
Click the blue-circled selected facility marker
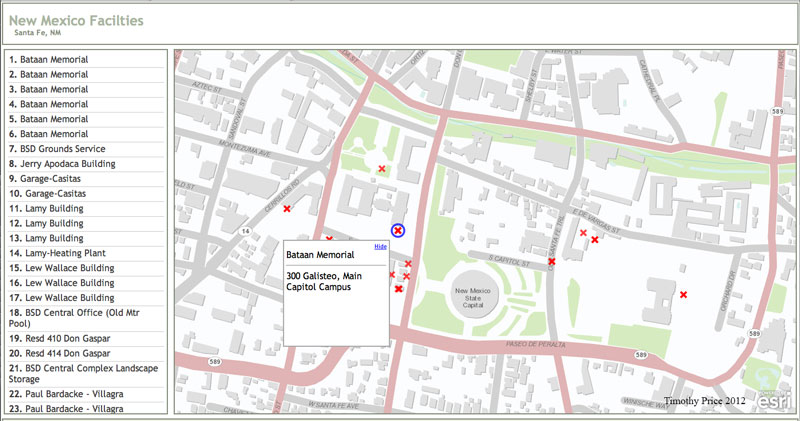(x=398, y=231)
